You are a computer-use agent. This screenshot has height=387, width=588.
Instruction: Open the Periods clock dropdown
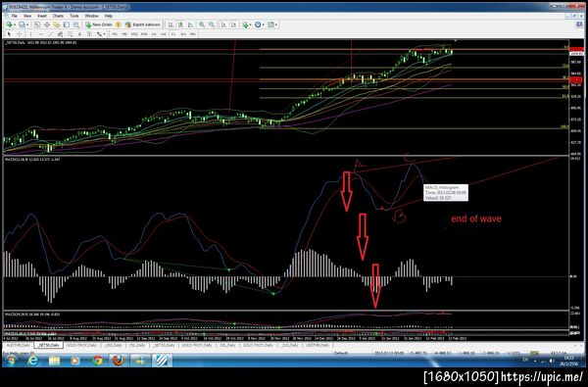click(259, 24)
